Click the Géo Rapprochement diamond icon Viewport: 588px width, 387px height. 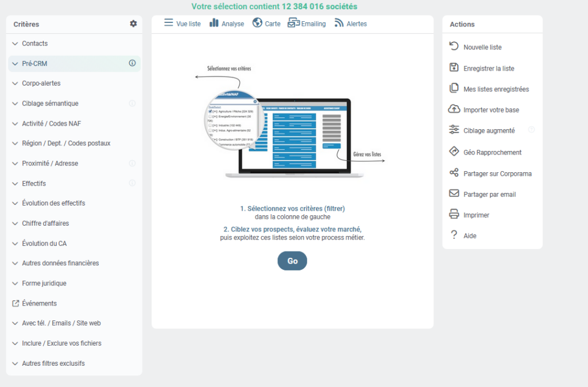454,152
